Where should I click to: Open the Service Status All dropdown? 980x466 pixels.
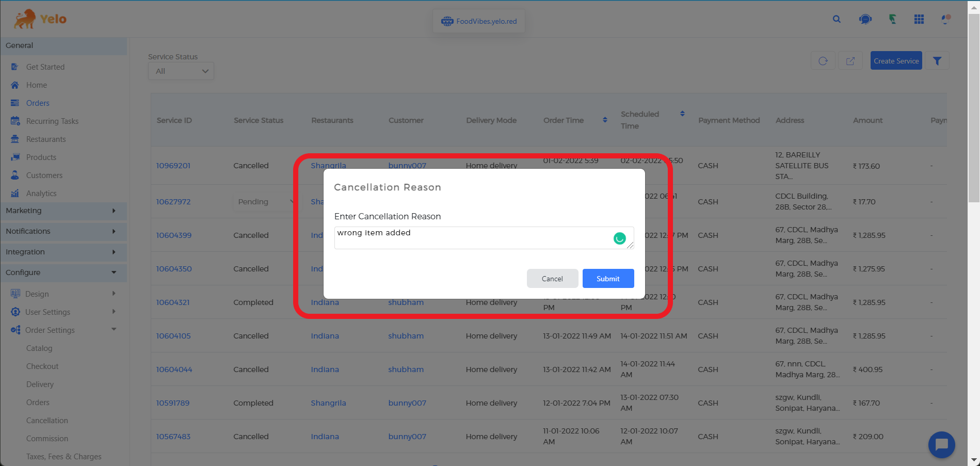point(181,71)
